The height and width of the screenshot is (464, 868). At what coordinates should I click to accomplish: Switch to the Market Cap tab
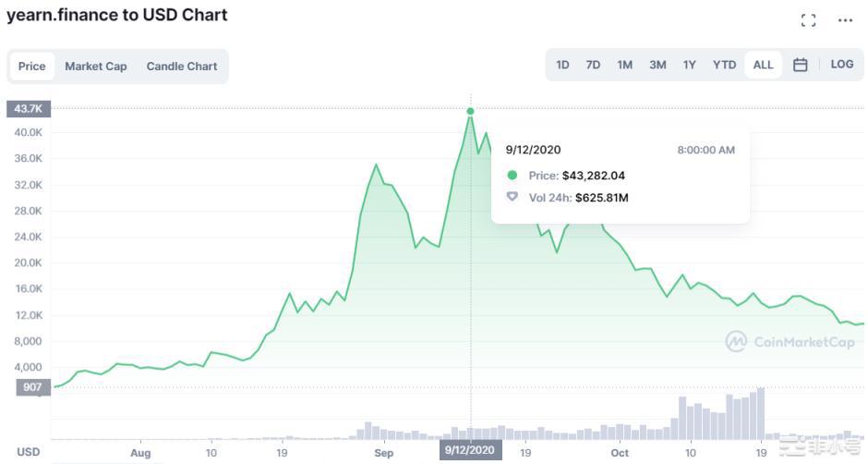pyautogui.click(x=96, y=67)
